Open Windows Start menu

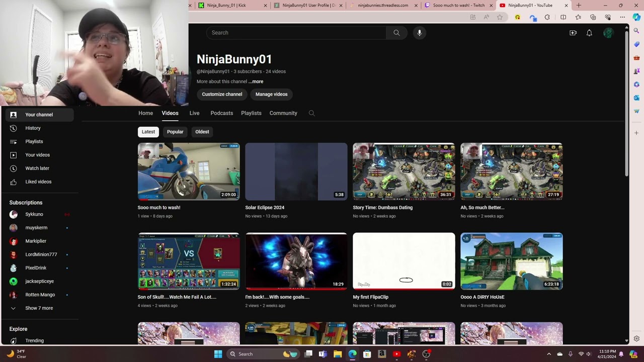(218, 354)
